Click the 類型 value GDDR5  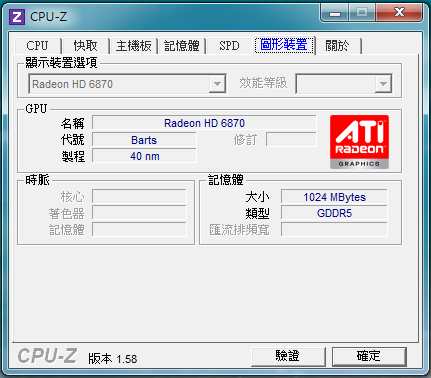[x=334, y=213]
